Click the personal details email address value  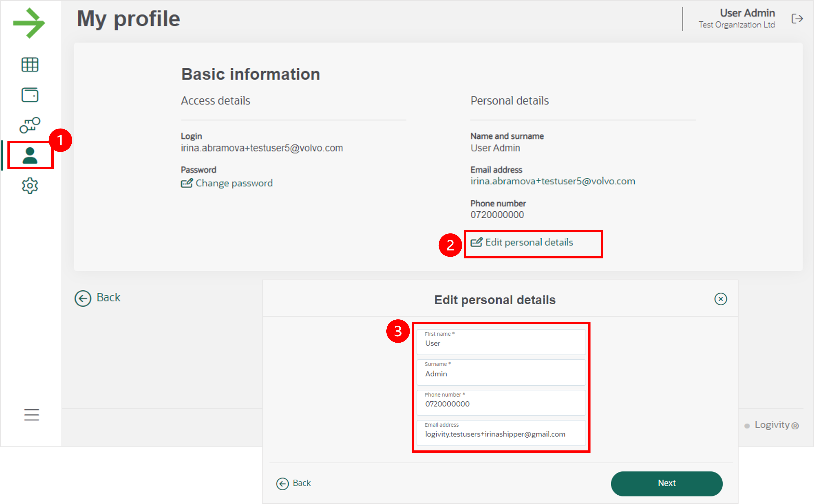pyautogui.click(x=553, y=181)
